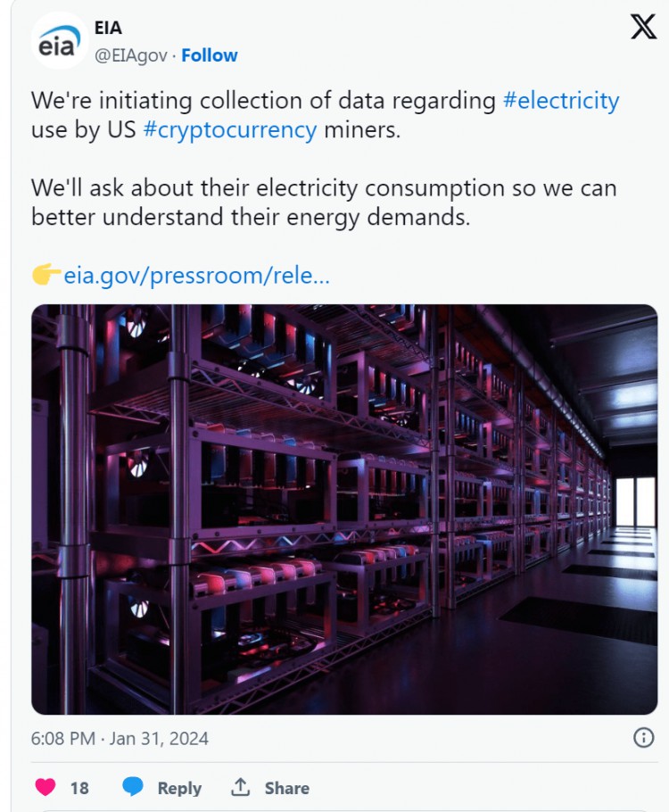The width and height of the screenshot is (669, 812).
Task: Click the pointing hand emoji before the link
Action: [x=46, y=275]
